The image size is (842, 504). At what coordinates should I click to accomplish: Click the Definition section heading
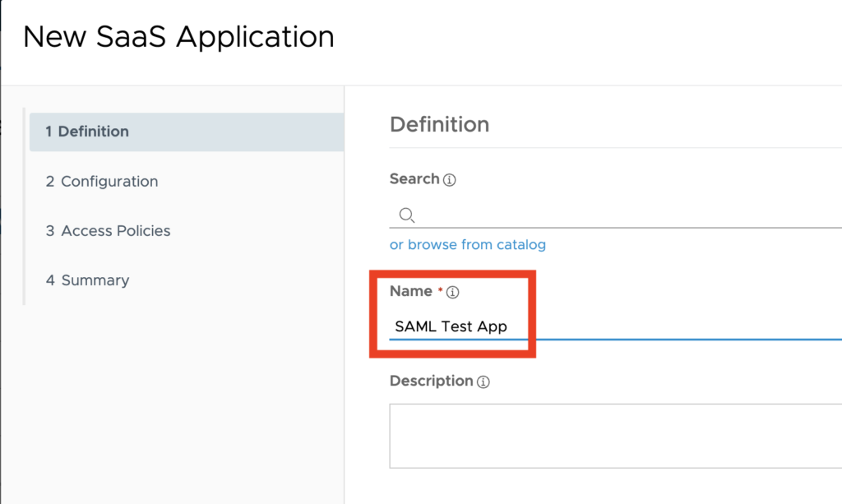439,124
